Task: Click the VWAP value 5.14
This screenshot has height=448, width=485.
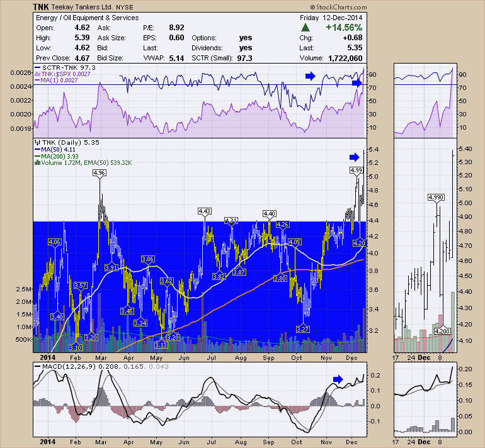Action: pos(176,58)
